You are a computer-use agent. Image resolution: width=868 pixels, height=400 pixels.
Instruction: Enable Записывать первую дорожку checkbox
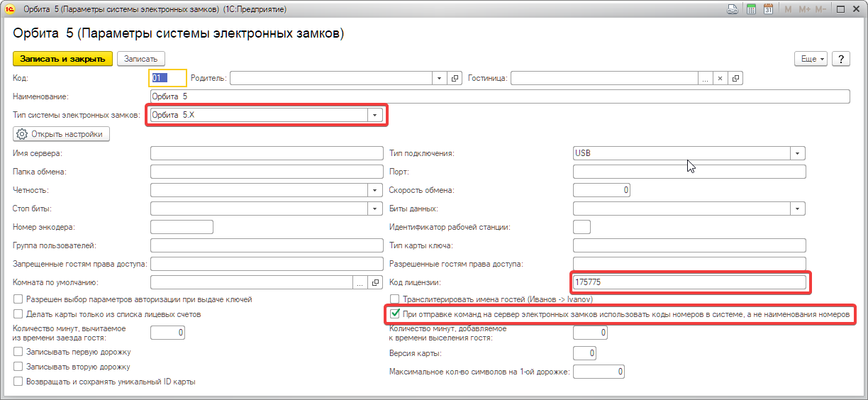click(18, 352)
